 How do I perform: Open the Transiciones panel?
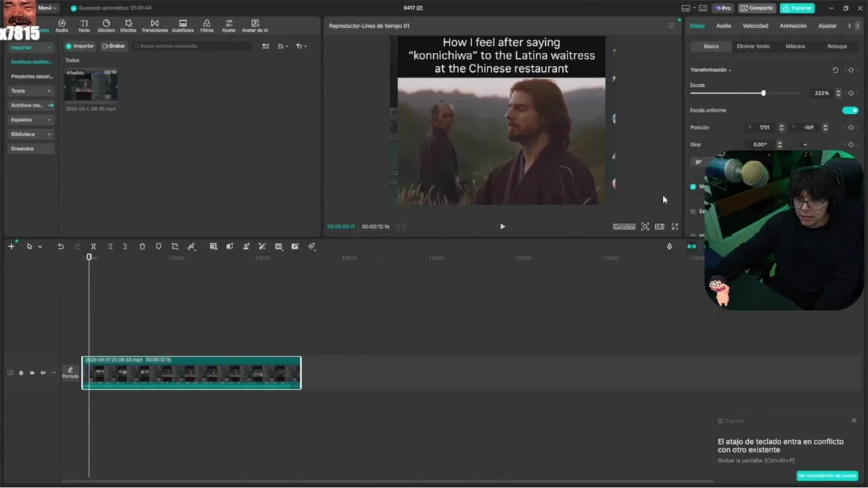(155, 26)
